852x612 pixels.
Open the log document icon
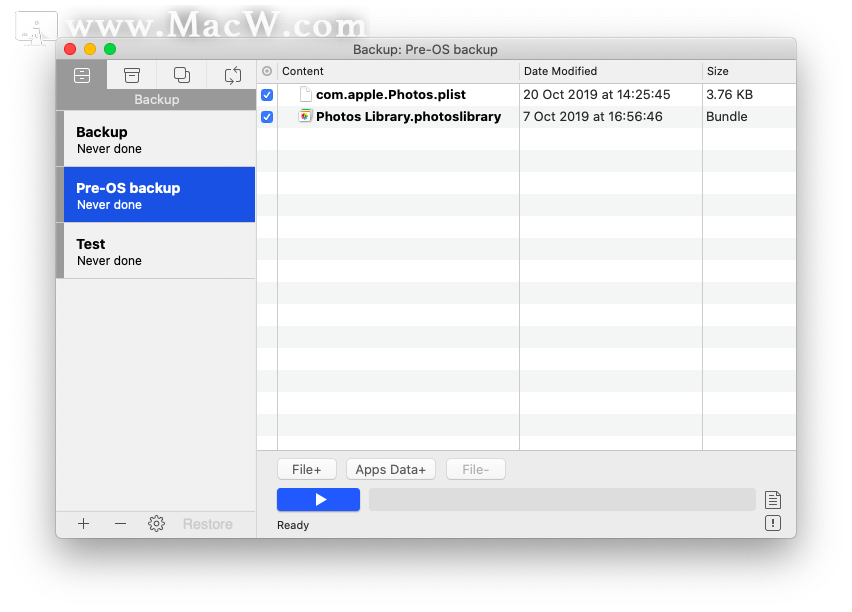point(773,499)
